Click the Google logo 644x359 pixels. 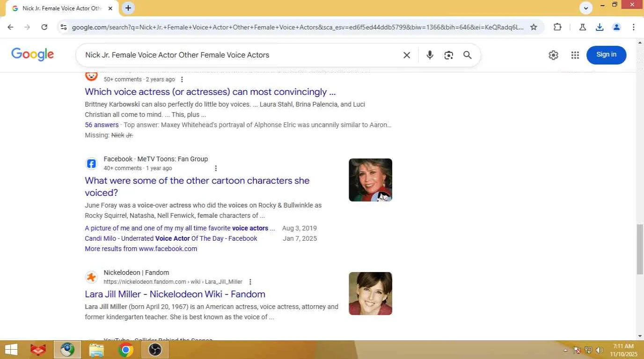(33, 55)
